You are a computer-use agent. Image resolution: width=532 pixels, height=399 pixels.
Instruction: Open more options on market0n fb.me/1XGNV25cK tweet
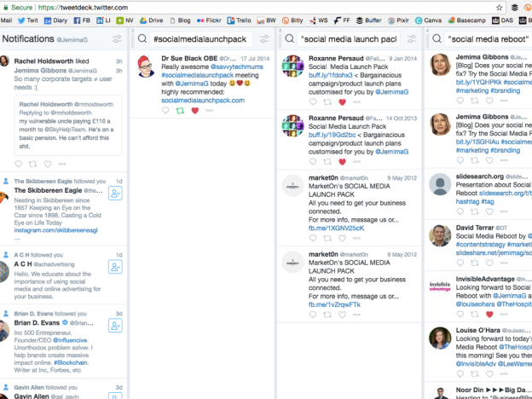coord(356,238)
